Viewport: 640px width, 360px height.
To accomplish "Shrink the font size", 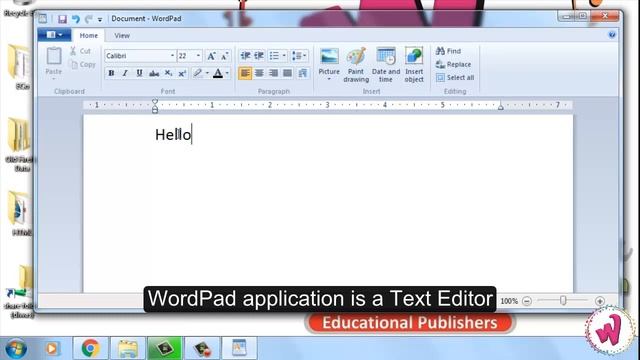I will pyautogui.click(x=224, y=56).
